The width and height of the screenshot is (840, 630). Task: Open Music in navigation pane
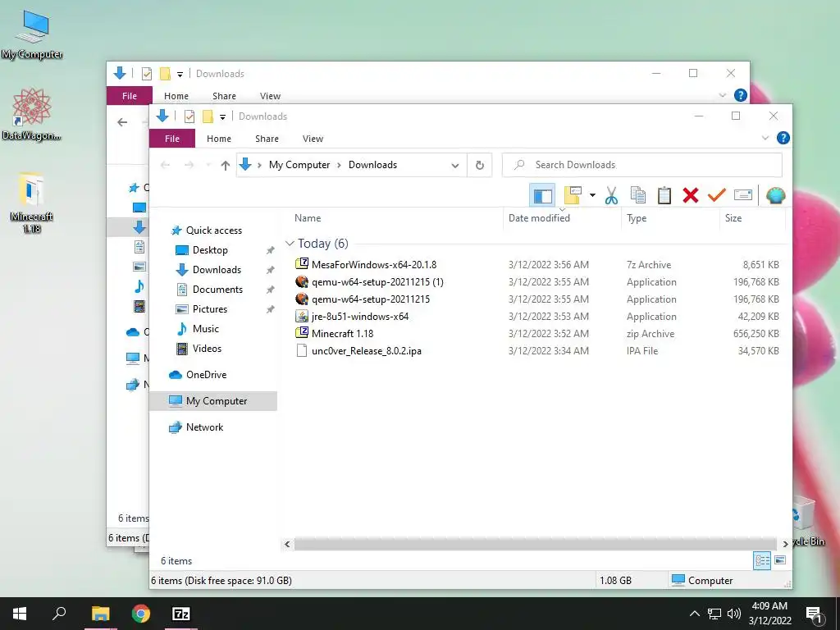click(206, 329)
